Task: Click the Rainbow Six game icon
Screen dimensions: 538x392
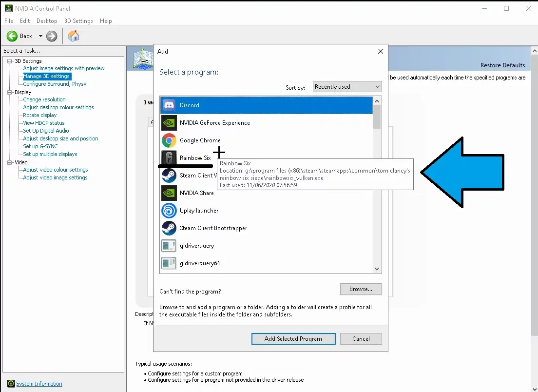Action: (x=169, y=158)
